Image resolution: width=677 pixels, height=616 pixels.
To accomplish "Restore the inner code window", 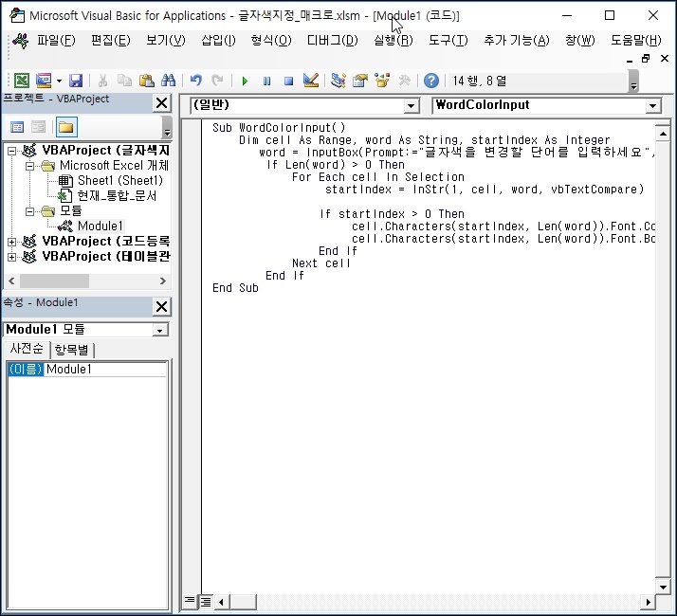I will (x=646, y=58).
